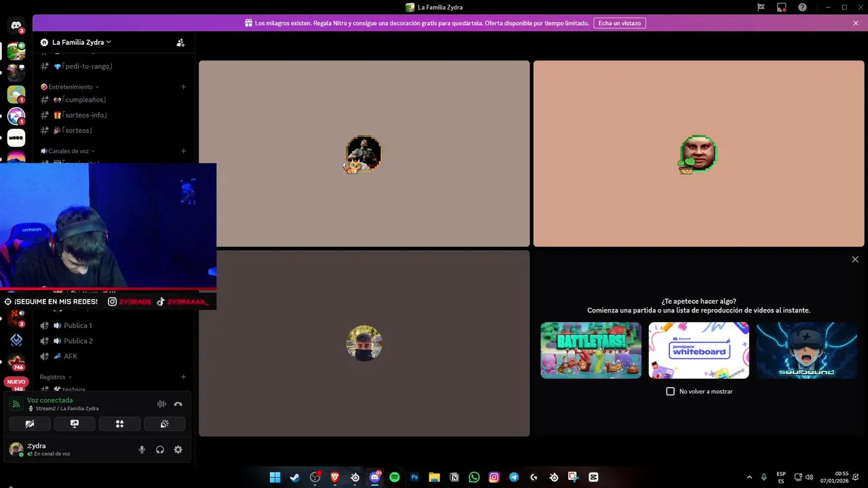868x488 pixels.
Task: Open the green frog server icon
Action: 16,51
